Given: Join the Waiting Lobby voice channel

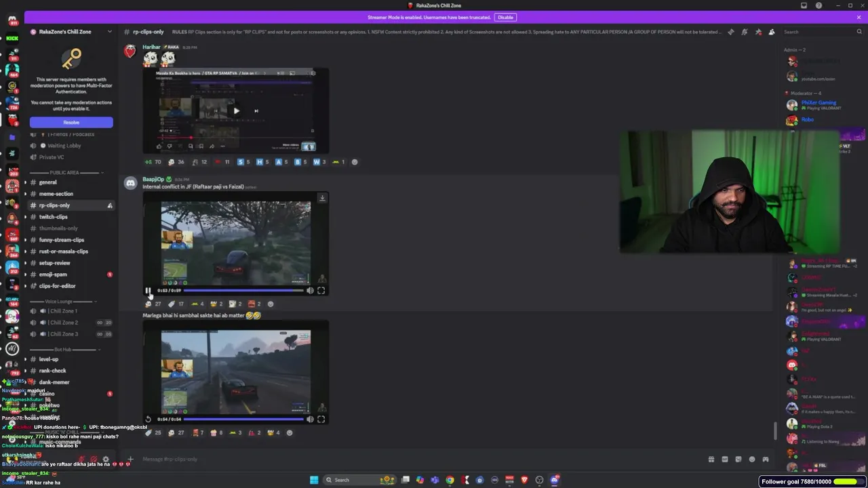Looking at the screenshot, I should [x=71, y=146].
